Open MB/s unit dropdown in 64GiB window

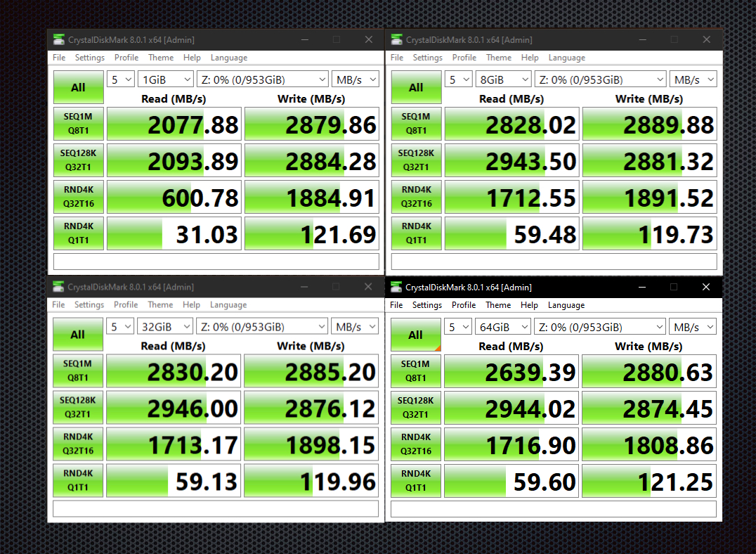tap(693, 327)
